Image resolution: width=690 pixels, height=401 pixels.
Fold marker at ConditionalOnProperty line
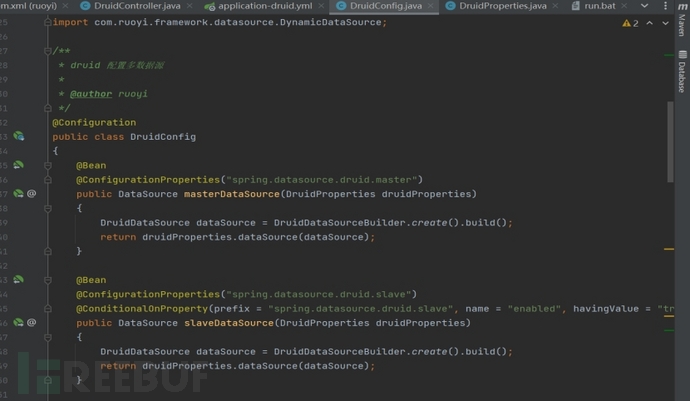[x=48, y=309]
